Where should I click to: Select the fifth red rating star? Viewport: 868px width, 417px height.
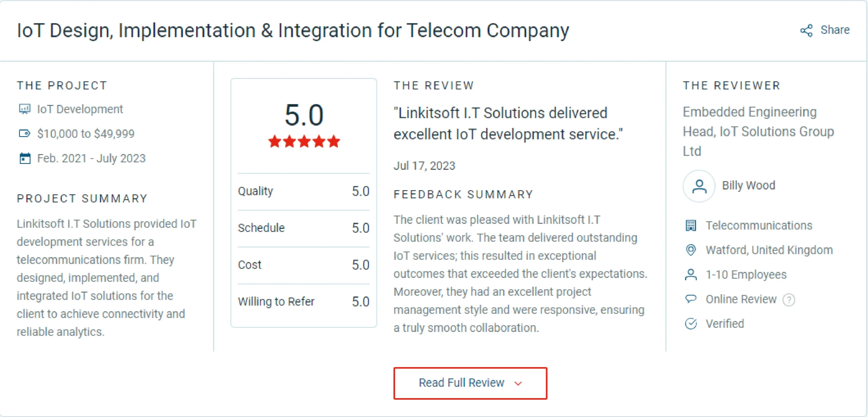click(x=334, y=142)
